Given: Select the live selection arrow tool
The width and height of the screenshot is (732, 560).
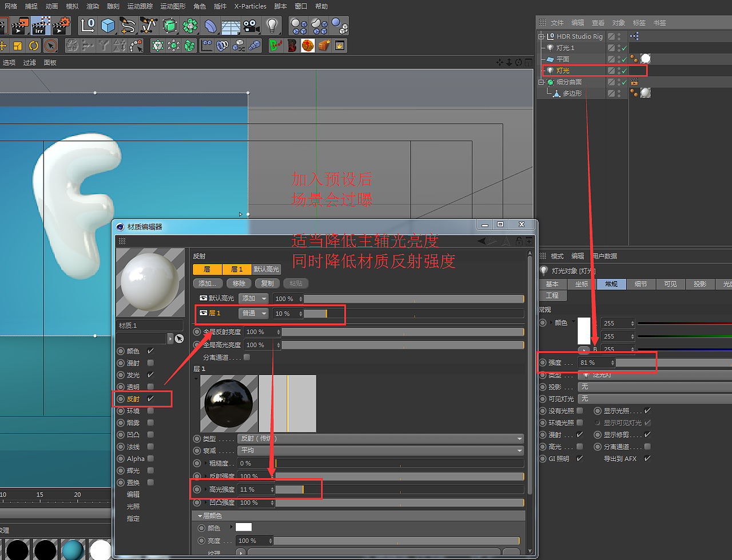Looking at the screenshot, I should pos(51,46).
